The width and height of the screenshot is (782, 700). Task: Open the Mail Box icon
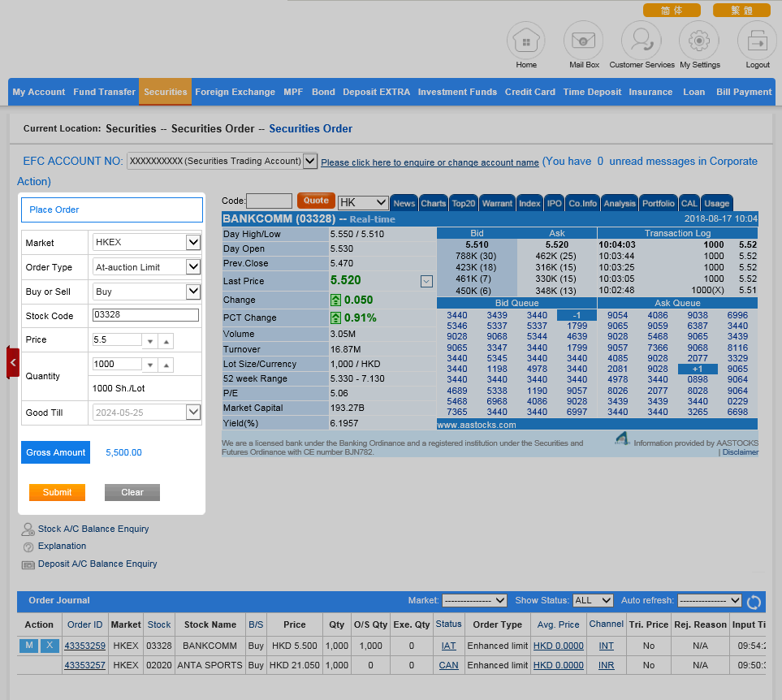[x=583, y=40]
